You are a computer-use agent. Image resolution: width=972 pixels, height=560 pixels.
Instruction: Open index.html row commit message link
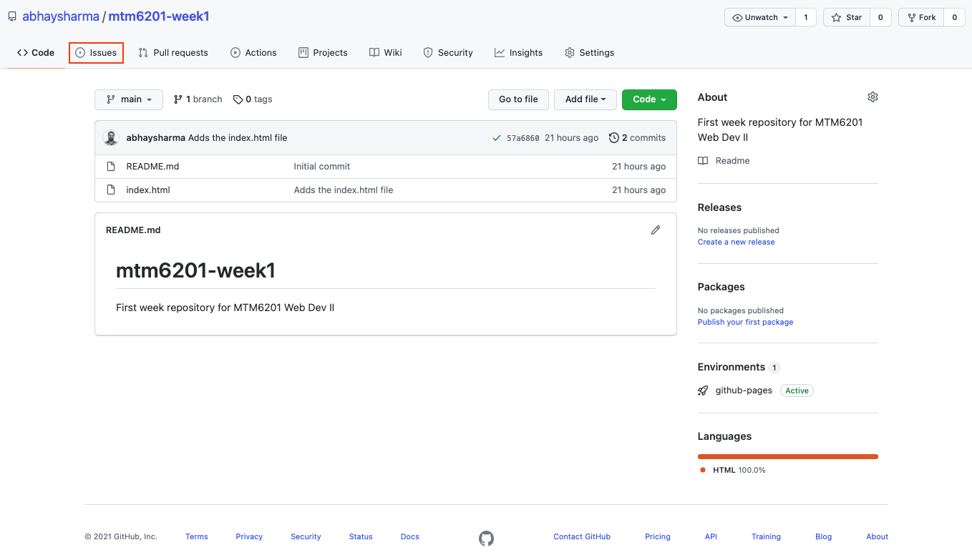click(x=344, y=190)
